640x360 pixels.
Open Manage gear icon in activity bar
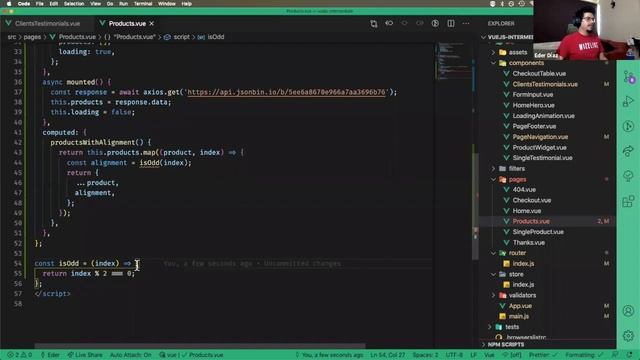click(x=629, y=336)
